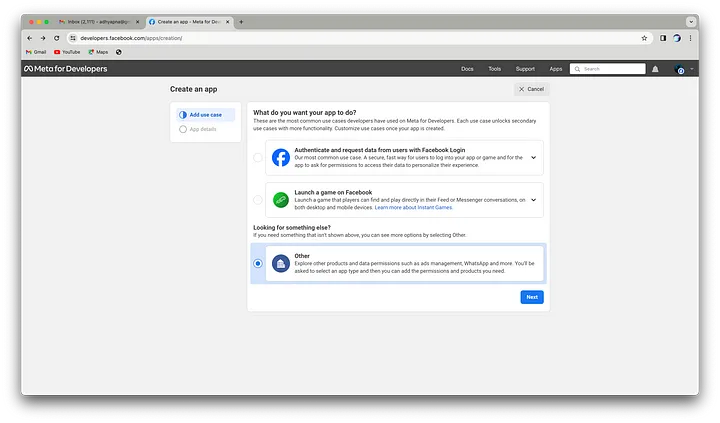Open the Support menu

tap(525, 69)
